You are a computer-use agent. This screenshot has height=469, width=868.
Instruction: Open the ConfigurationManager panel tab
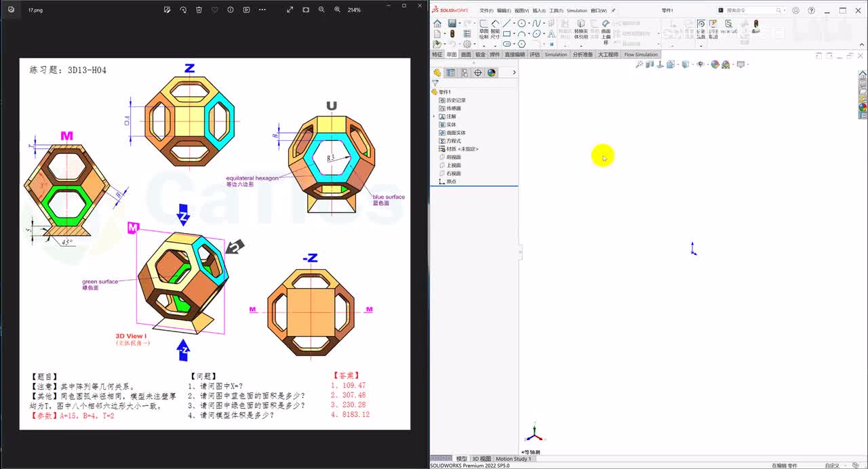pyautogui.click(x=465, y=73)
